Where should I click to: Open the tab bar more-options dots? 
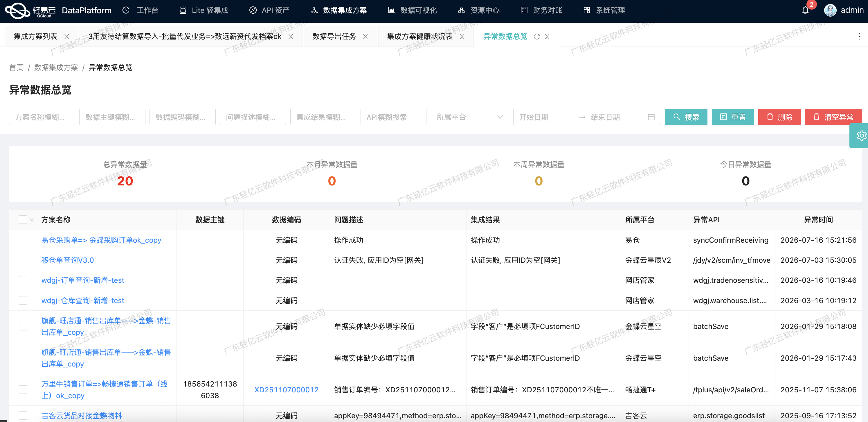859,36
